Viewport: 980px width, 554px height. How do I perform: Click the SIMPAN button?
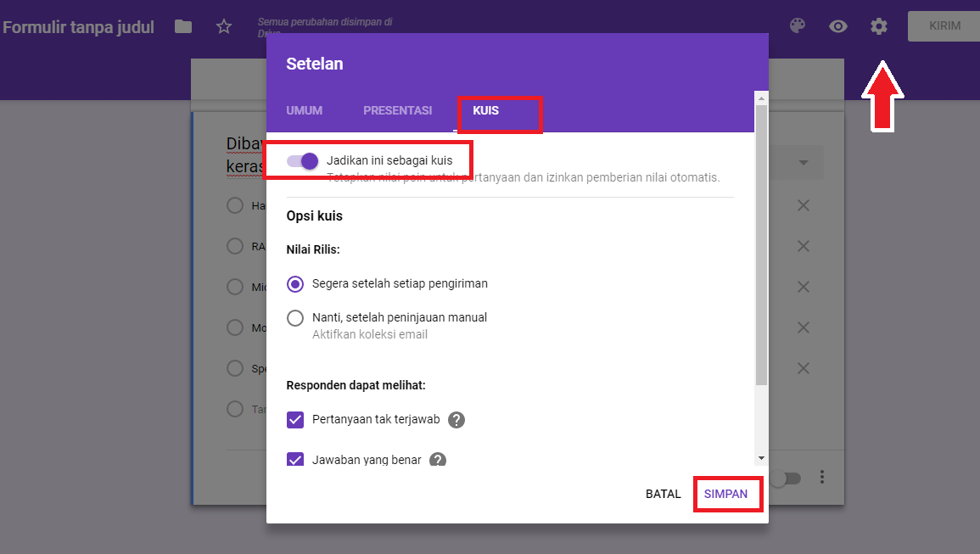727,494
